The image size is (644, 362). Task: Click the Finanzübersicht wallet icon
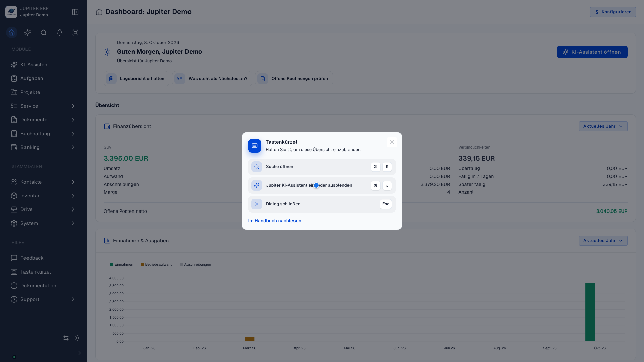pyautogui.click(x=107, y=126)
